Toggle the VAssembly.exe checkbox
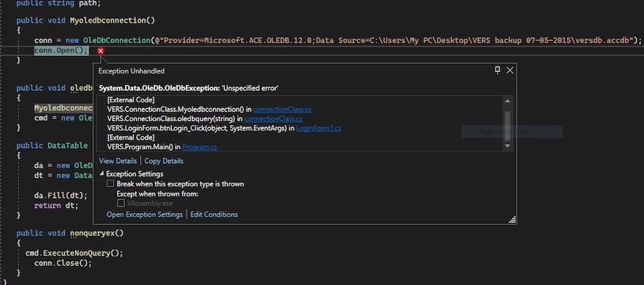The image size is (644, 285). pos(120,203)
